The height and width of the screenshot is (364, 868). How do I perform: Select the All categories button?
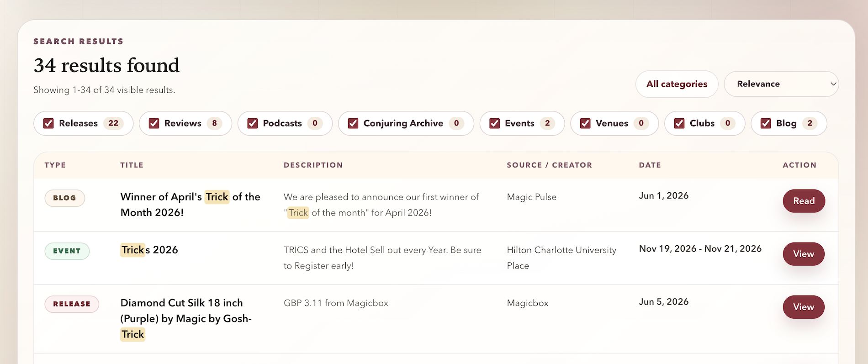click(x=677, y=84)
